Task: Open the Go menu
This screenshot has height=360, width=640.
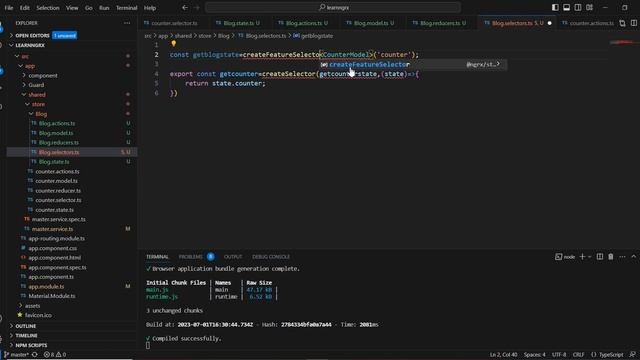Action: point(89,8)
